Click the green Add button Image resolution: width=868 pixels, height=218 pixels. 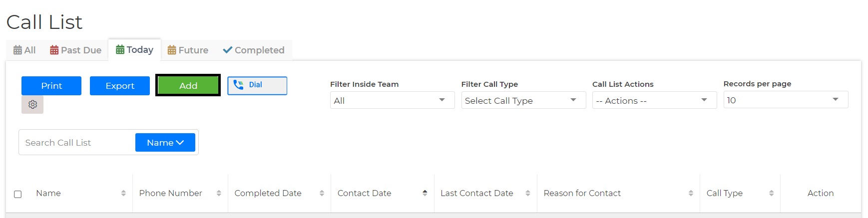click(x=188, y=85)
